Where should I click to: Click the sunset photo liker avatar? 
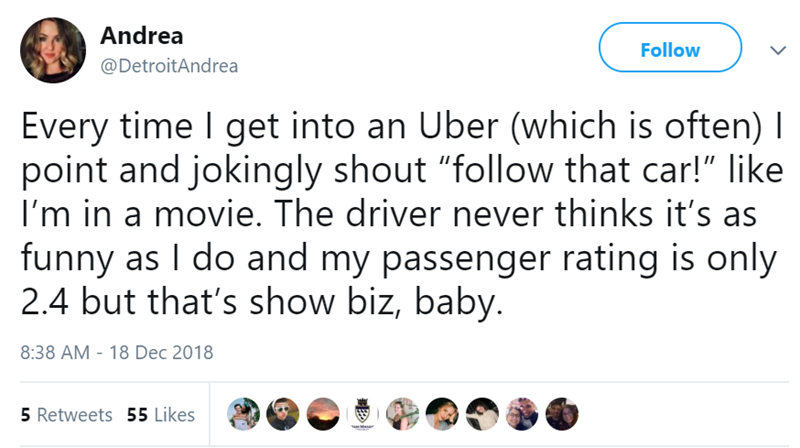pyautogui.click(x=322, y=413)
